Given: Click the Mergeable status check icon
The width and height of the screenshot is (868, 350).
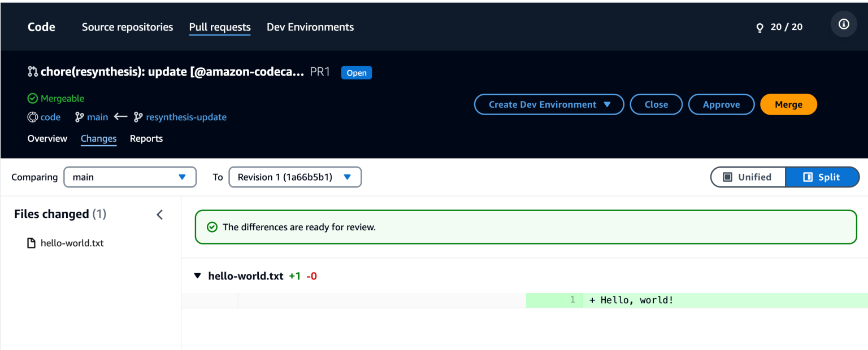Looking at the screenshot, I should click(x=32, y=98).
